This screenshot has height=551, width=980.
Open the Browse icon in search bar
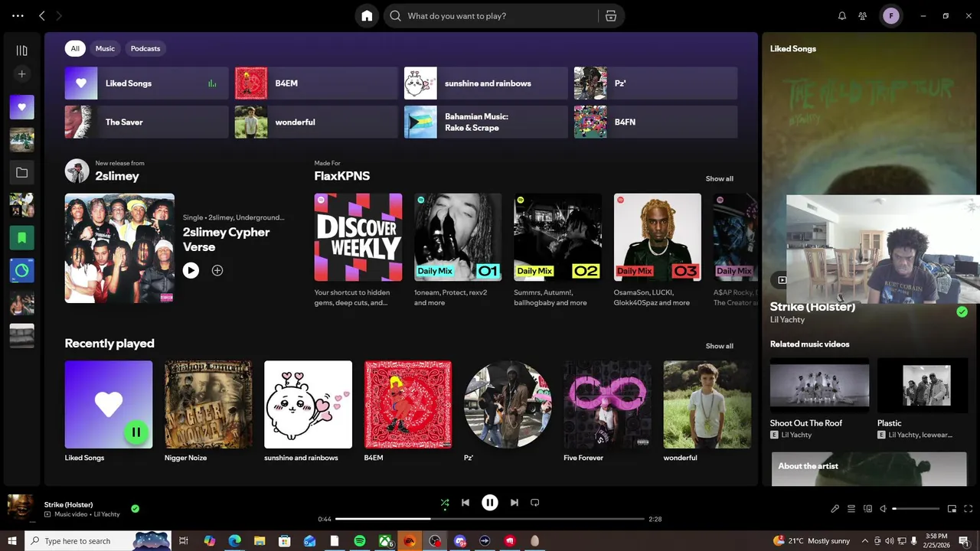[x=611, y=15]
